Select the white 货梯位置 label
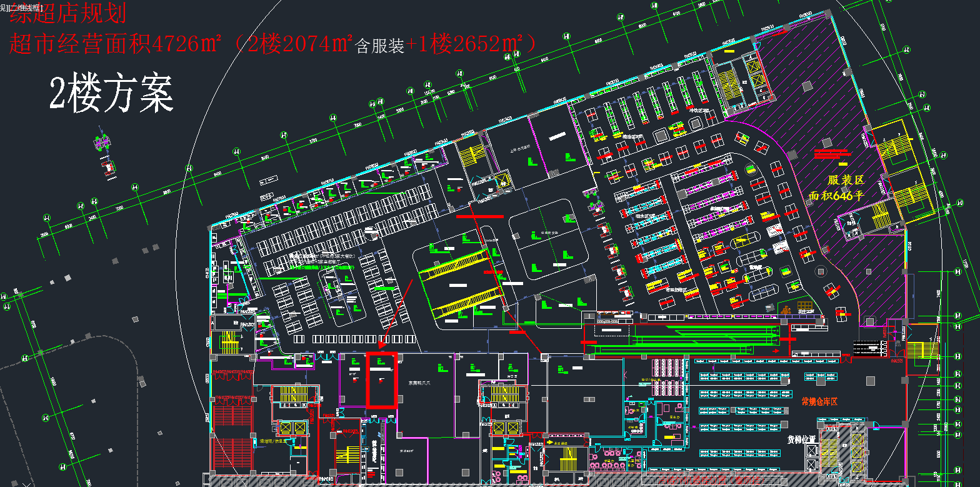This screenshot has height=487, width=980. point(801,439)
